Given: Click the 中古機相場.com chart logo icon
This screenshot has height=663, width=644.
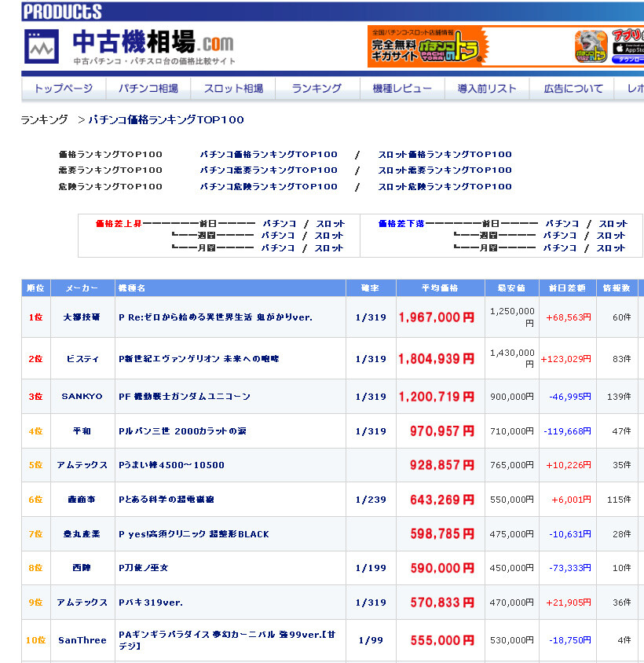Looking at the screenshot, I should coord(42,46).
